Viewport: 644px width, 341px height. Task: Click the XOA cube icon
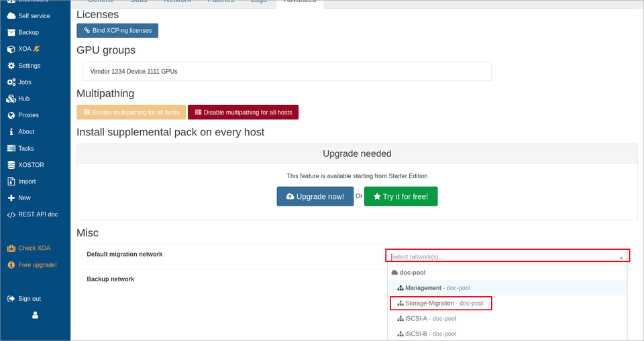click(x=11, y=49)
